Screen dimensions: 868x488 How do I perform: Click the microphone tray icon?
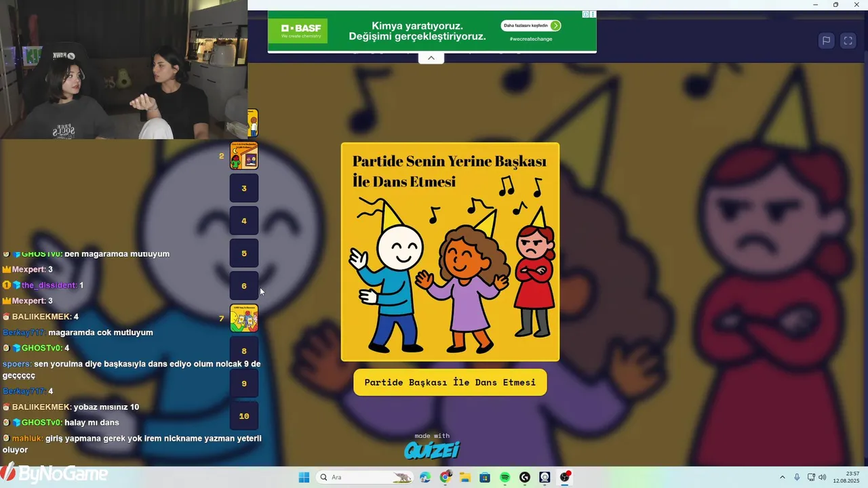coord(797,477)
